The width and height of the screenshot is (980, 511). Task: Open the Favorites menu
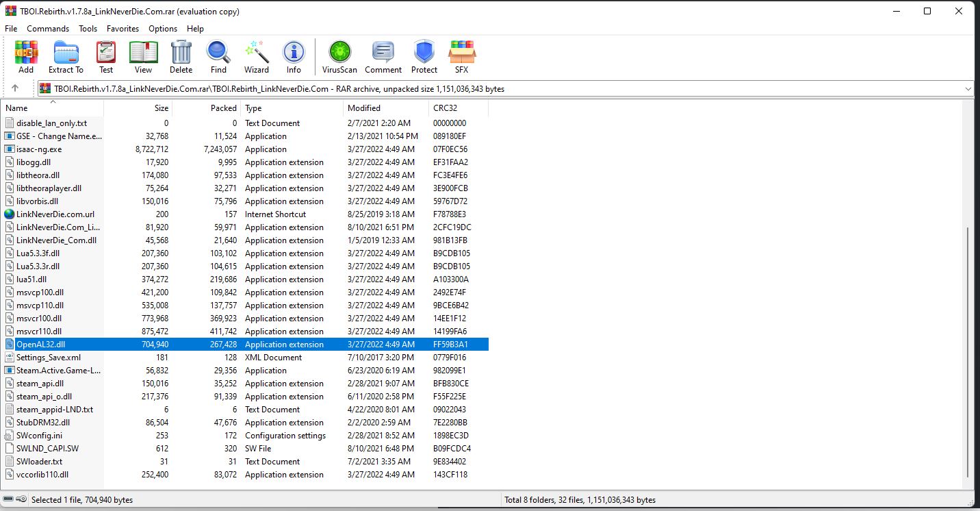tap(122, 29)
